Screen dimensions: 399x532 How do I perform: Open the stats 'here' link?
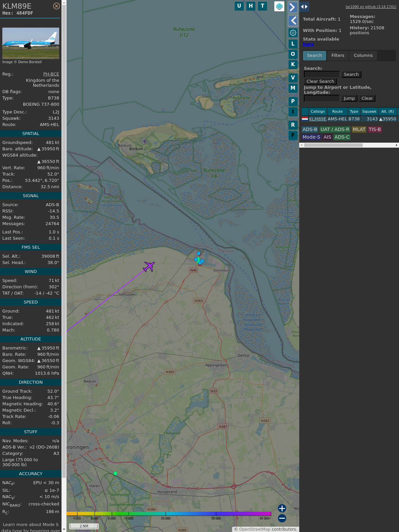point(308,44)
